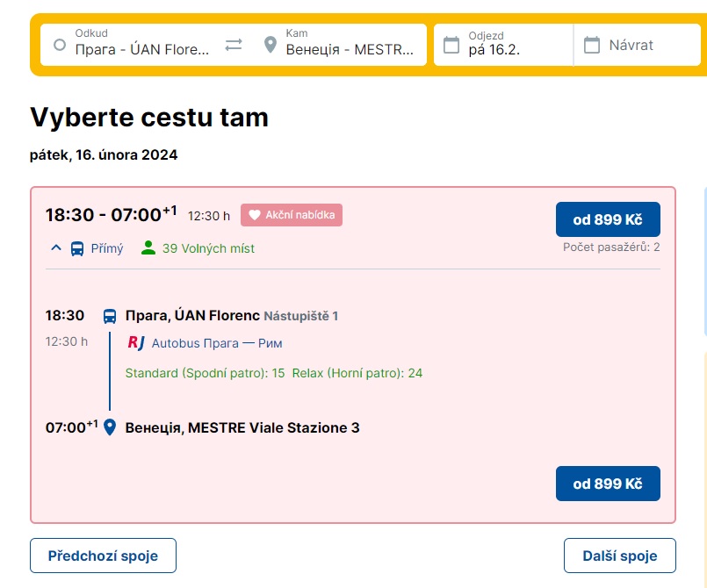The width and height of the screenshot is (707, 588).
Task: Click the green person seats icon
Action: (148, 247)
